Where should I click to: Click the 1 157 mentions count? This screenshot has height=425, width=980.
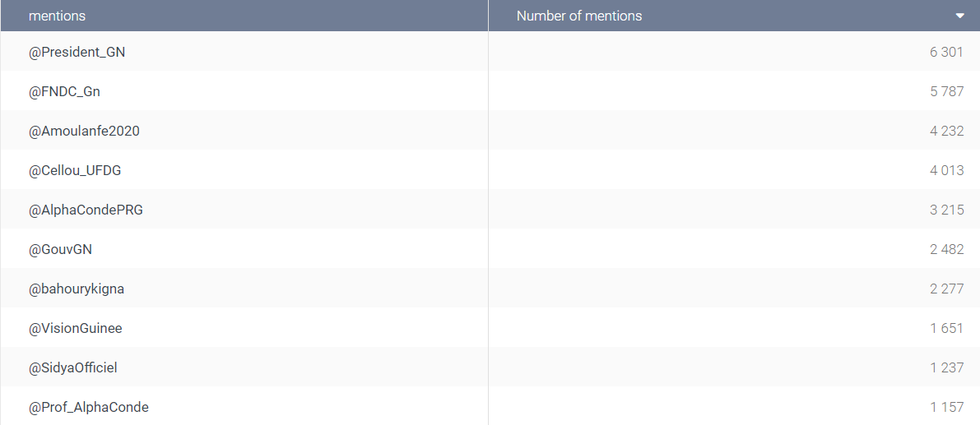click(946, 407)
